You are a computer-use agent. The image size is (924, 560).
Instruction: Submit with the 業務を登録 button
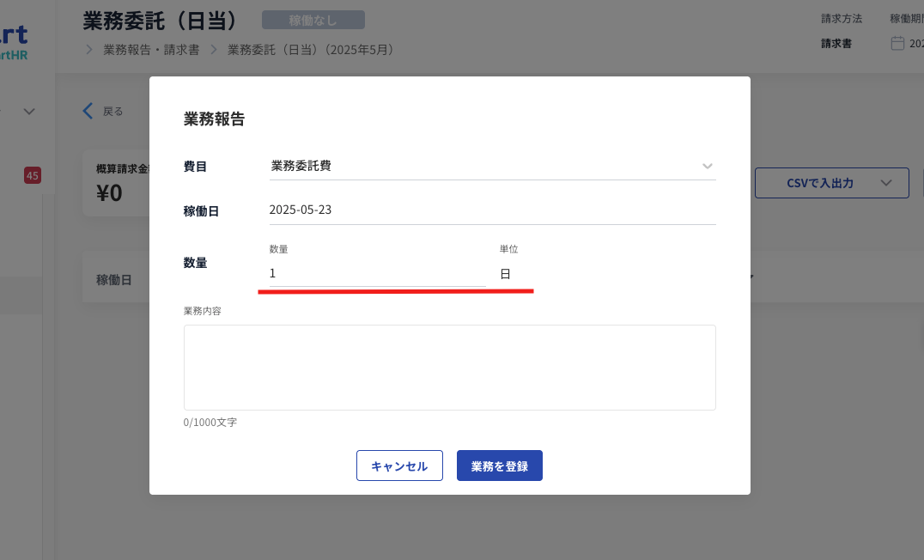(x=499, y=466)
